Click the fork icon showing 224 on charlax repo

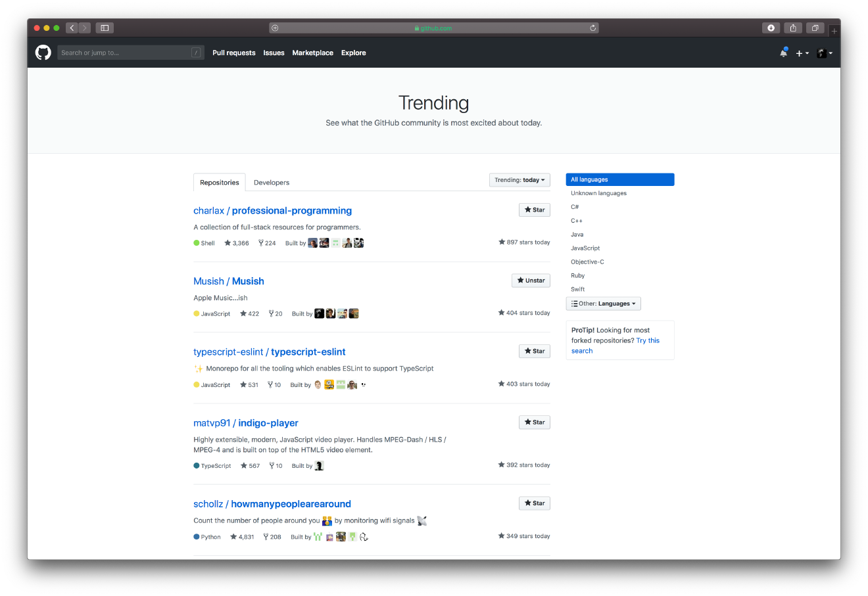(x=260, y=242)
